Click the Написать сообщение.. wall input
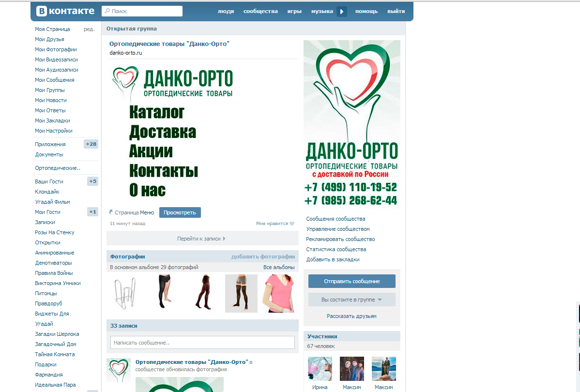580x392 pixels. pyautogui.click(x=202, y=343)
